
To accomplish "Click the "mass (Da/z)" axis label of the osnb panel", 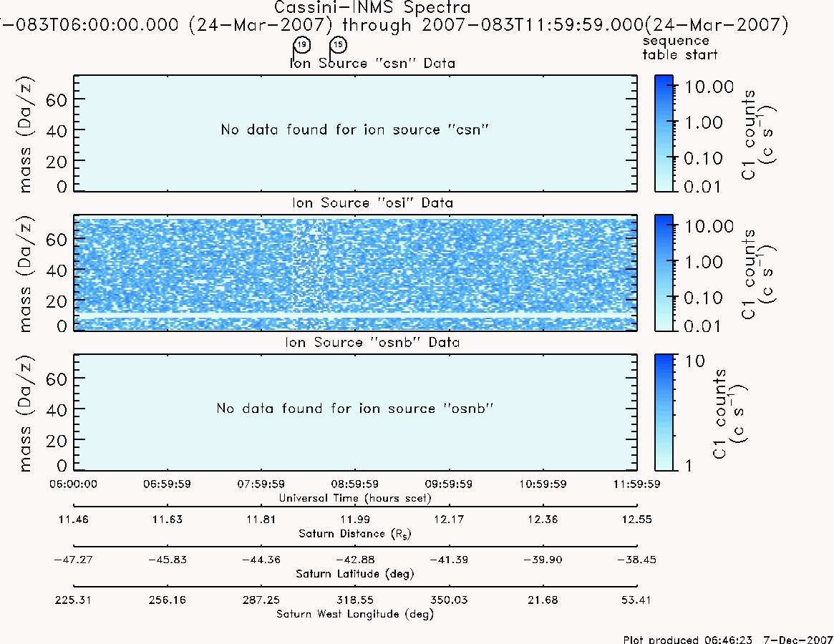I will tap(25, 413).
